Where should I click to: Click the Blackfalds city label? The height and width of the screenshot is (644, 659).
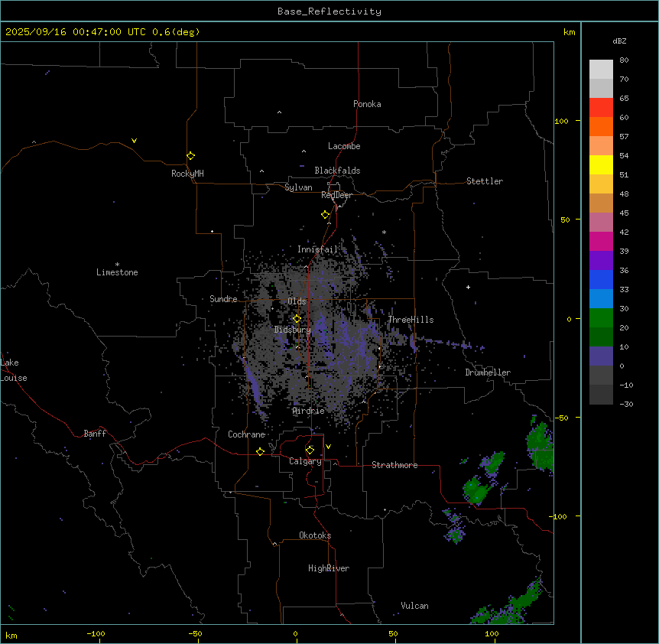click(x=337, y=171)
